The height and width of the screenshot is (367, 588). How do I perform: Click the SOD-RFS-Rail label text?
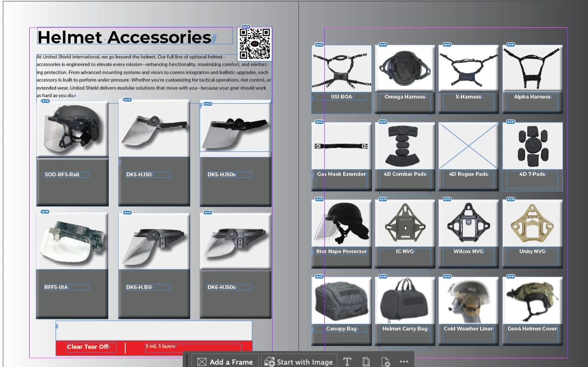click(62, 174)
